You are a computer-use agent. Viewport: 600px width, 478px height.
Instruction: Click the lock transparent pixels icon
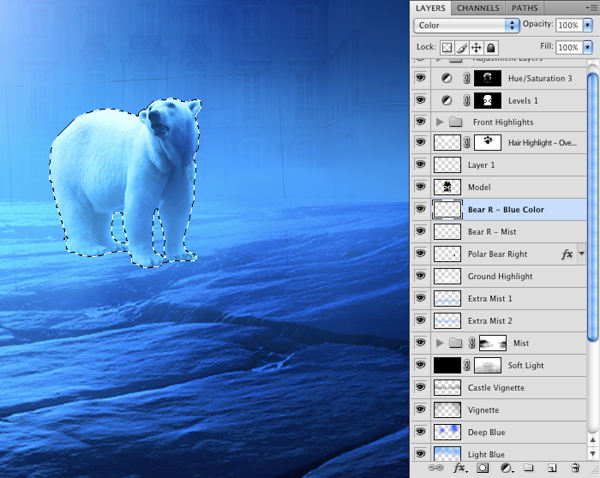(x=447, y=48)
